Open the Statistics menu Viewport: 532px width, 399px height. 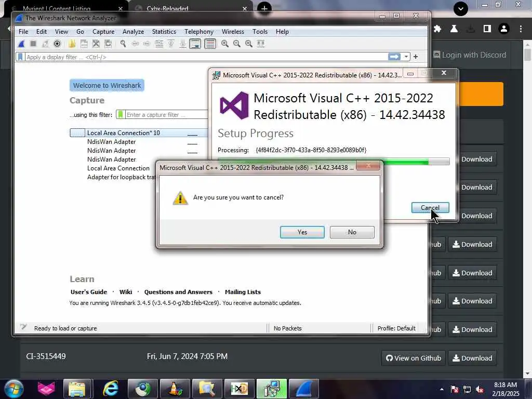(x=164, y=32)
